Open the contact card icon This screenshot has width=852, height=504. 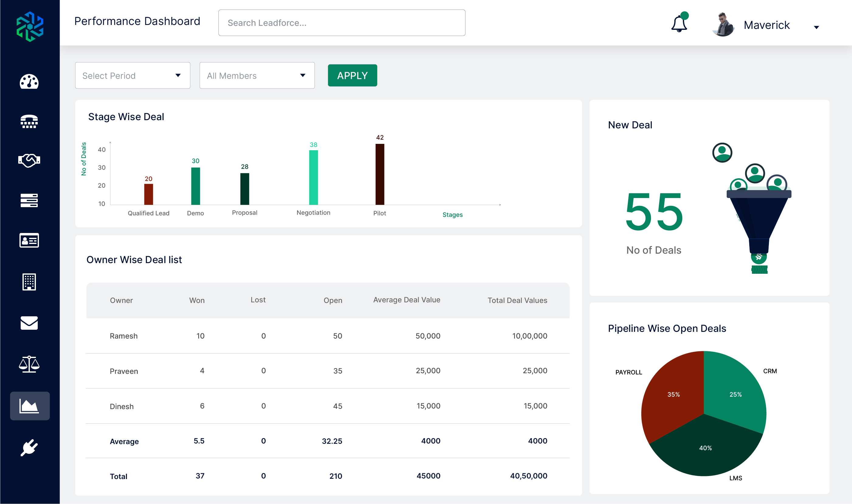(30, 241)
